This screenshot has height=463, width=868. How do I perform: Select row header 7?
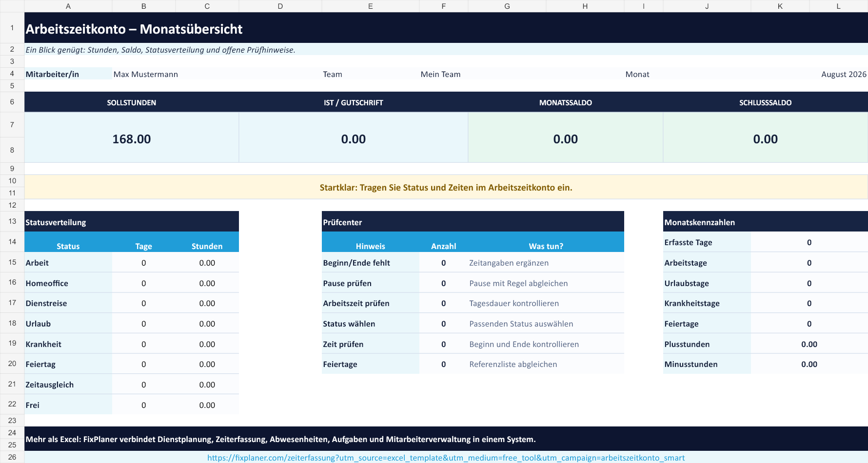click(12, 125)
